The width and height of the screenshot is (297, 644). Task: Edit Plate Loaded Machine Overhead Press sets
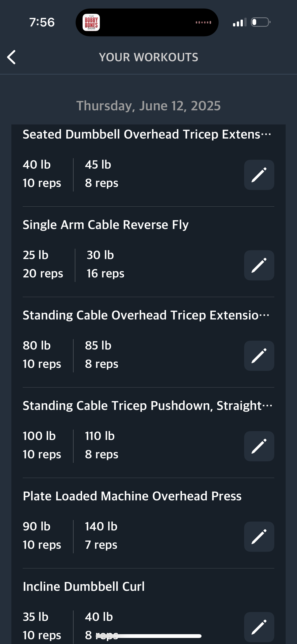[259, 537]
